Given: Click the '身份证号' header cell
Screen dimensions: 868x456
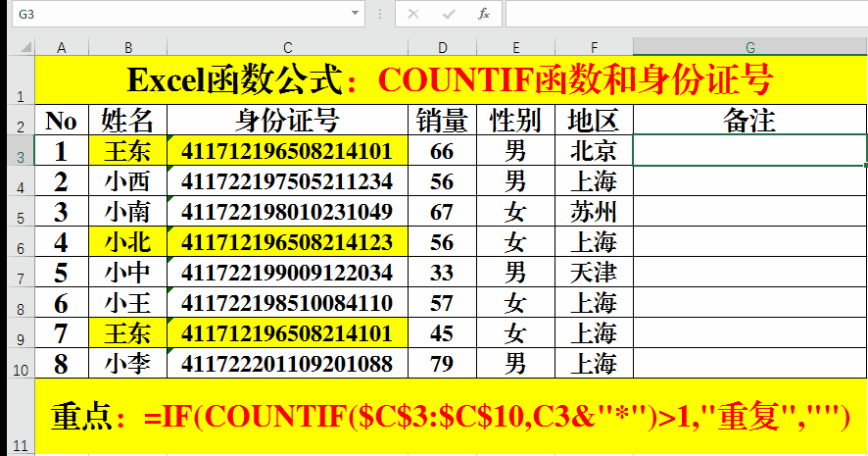Looking at the screenshot, I should click(287, 120).
